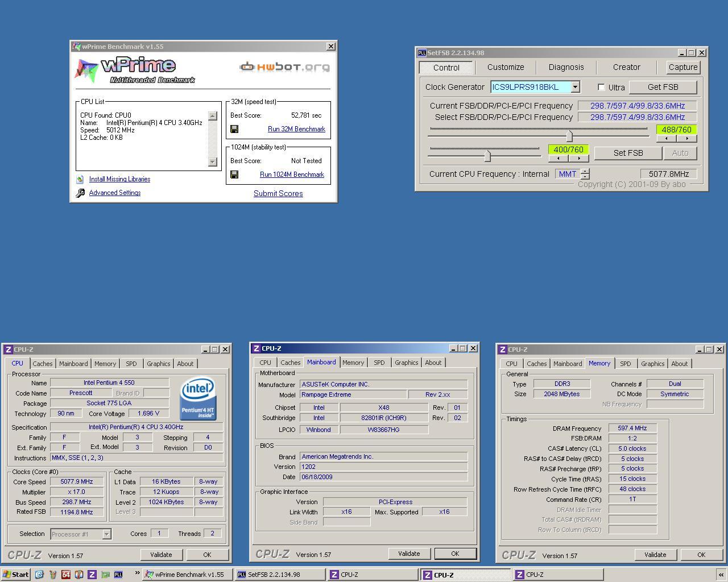Click the Install Missing Libraries link
Image resolution: width=728 pixels, height=582 pixels.
(x=119, y=179)
